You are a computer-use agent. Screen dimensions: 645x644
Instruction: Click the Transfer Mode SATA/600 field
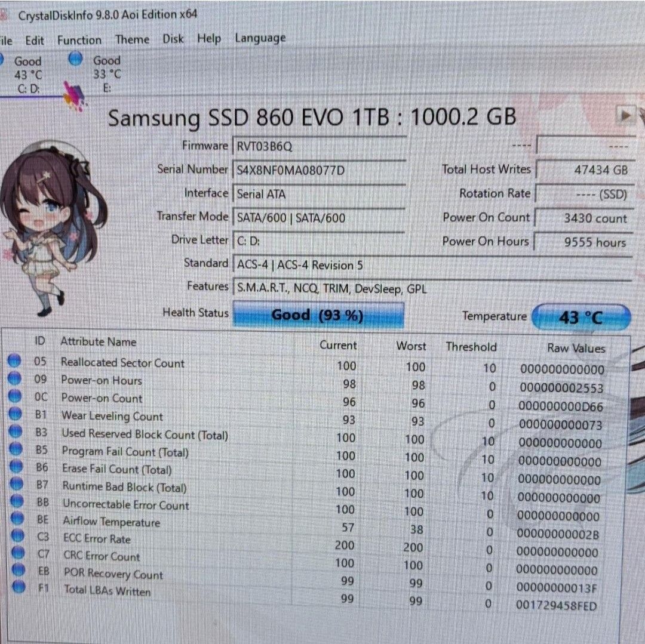tap(319, 217)
